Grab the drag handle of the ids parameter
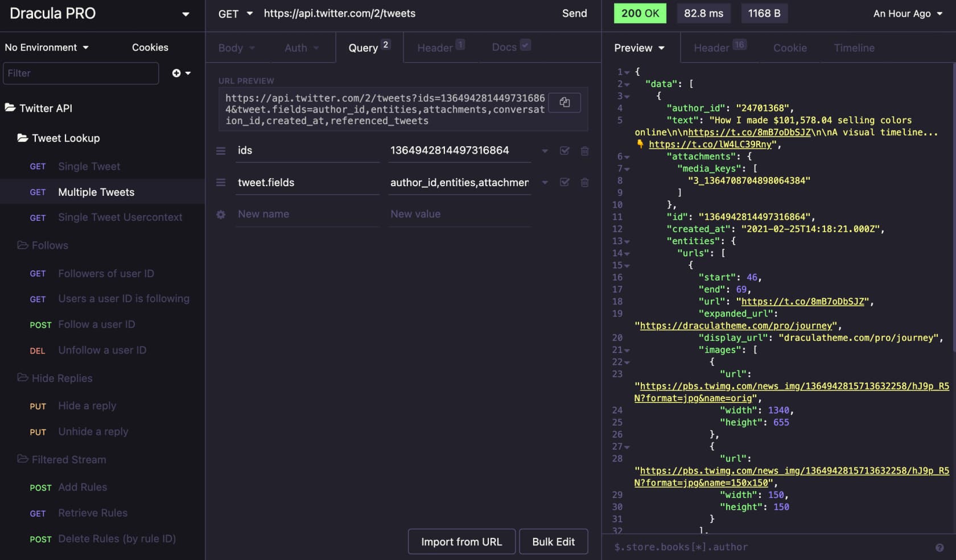Viewport: 956px width, 560px height. [x=220, y=151]
